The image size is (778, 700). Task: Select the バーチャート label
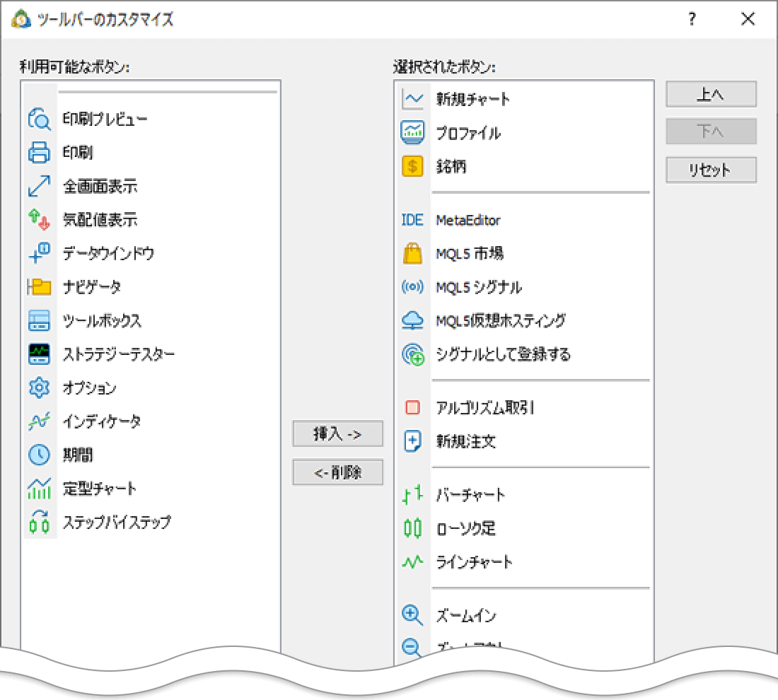tap(470, 495)
